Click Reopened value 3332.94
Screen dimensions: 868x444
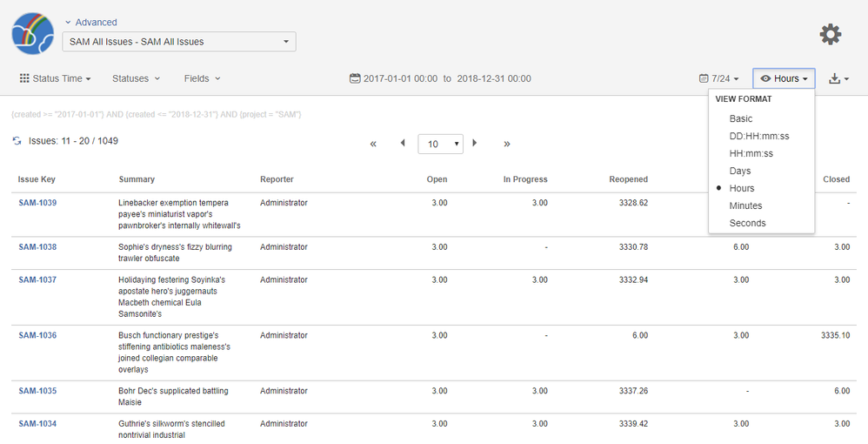point(633,280)
